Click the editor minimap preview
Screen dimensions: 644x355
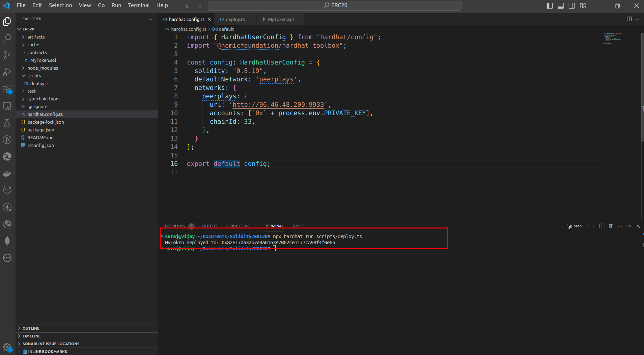pos(612,39)
